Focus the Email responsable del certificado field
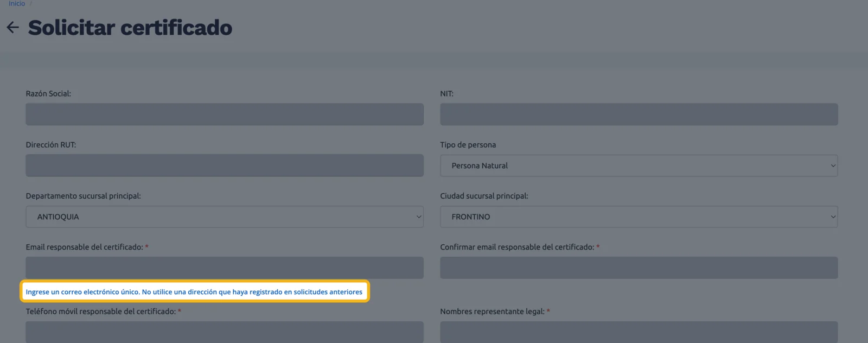 (225, 268)
